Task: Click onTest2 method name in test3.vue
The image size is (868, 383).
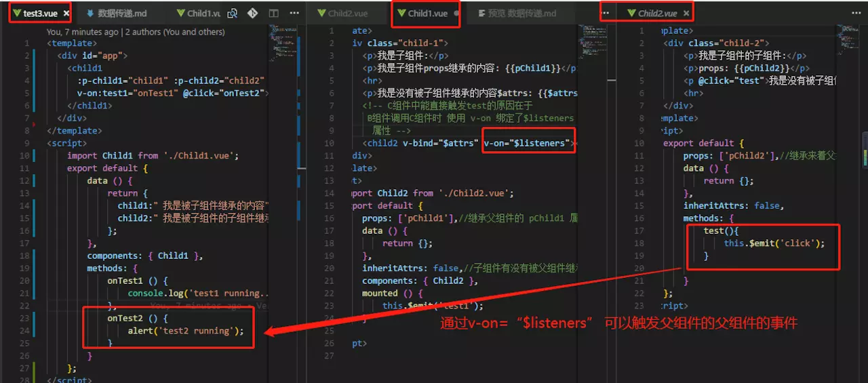Action: [x=127, y=318]
